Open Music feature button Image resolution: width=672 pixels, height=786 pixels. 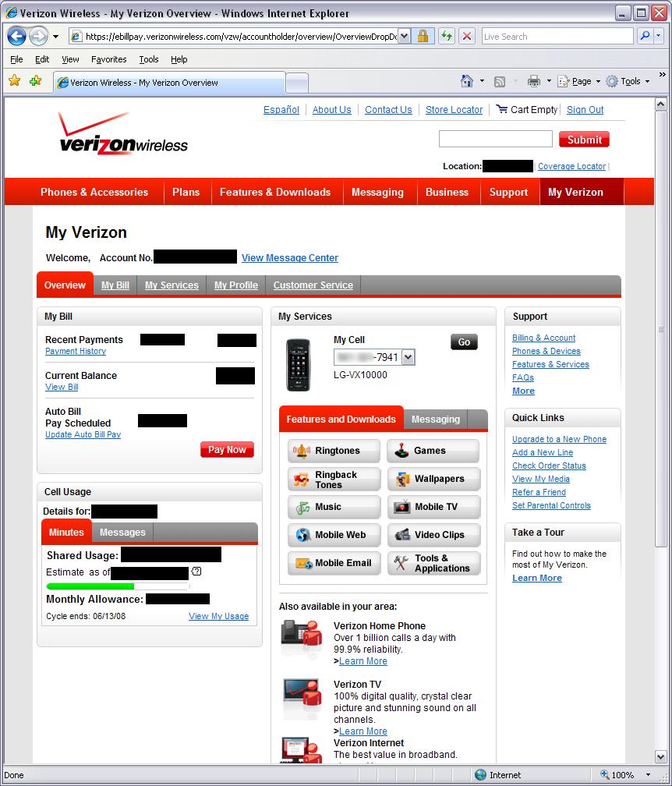tap(334, 508)
